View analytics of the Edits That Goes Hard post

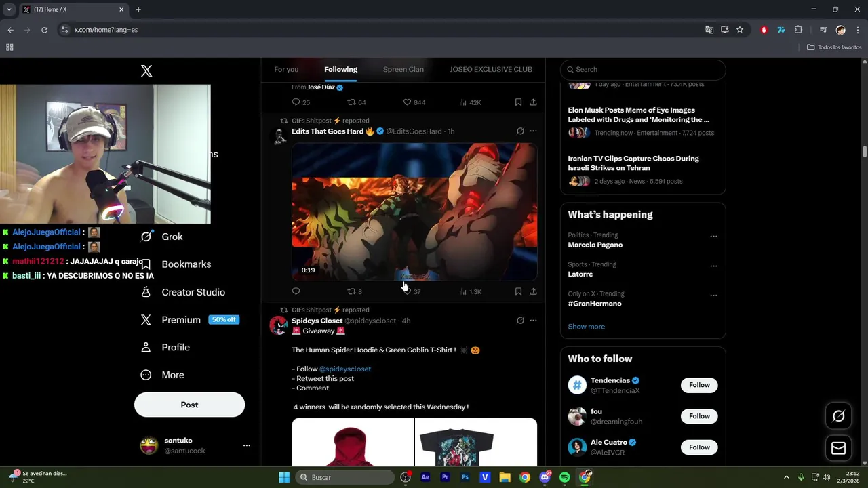point(470,291)
